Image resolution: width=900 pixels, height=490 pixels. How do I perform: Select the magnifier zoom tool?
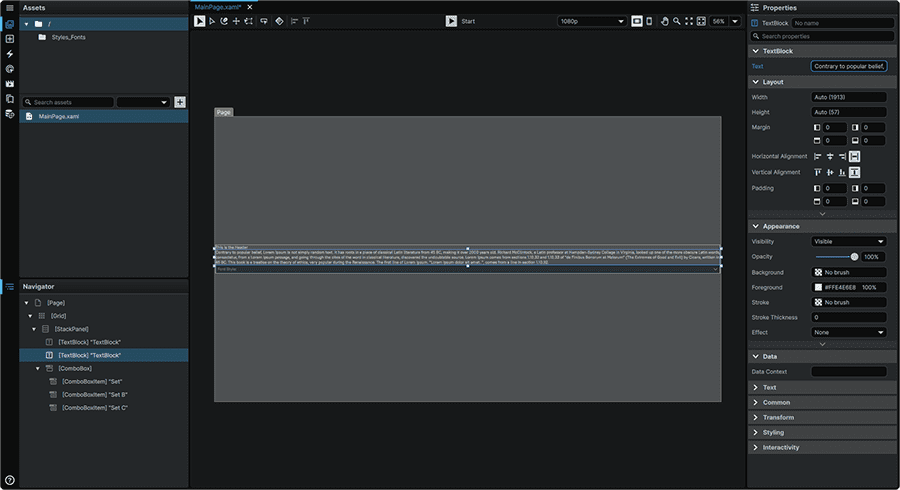pos(677,21)
